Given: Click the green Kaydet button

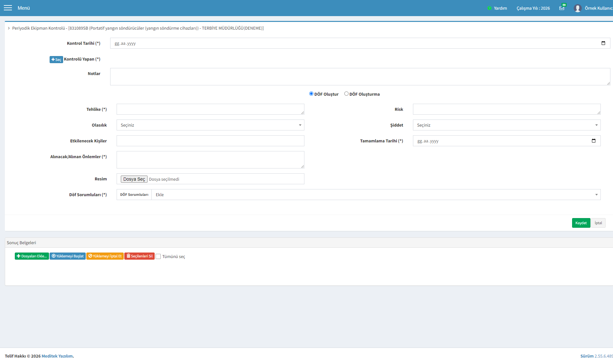Looking at the screenshot, I should [581, 223].
